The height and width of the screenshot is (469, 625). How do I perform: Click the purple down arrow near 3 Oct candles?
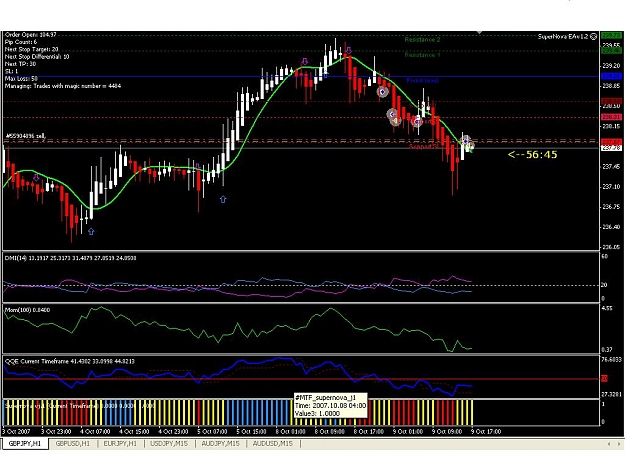click(36, 178)
